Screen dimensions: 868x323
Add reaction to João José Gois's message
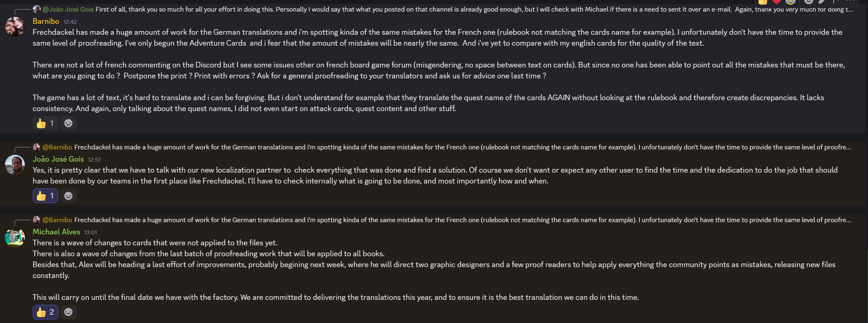[69, 196]
